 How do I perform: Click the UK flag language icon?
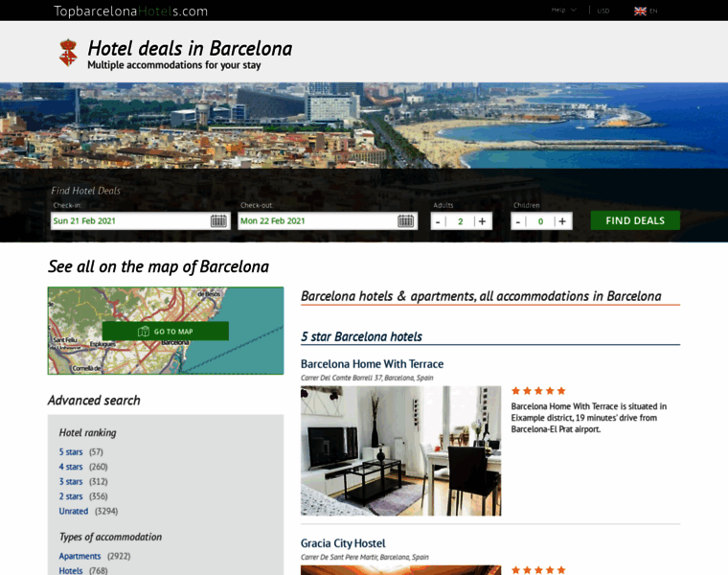[640, 11]
